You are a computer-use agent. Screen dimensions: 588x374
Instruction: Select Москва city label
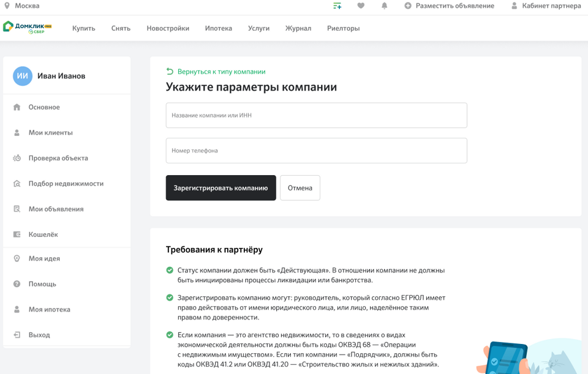click(27, 6)
